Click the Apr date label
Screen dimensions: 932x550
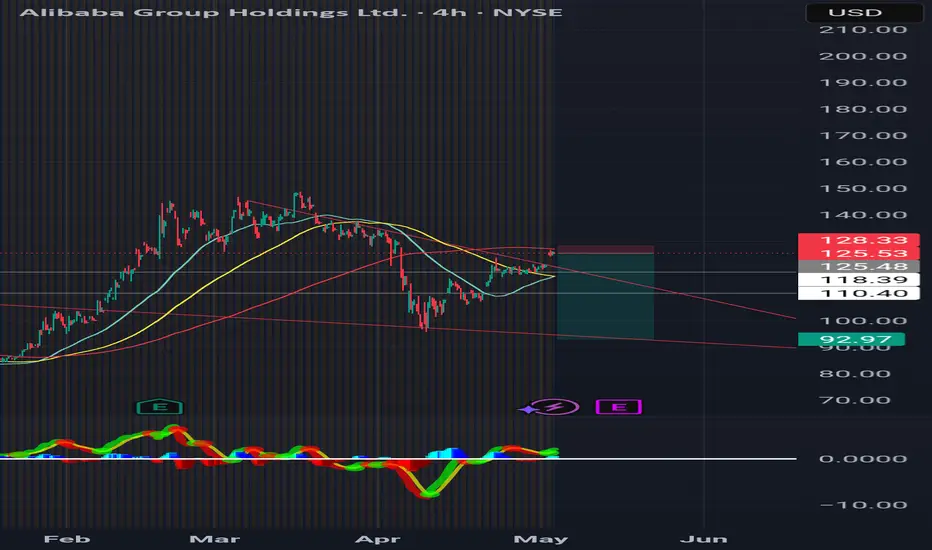pyautogui.click(x=377, y=539)
